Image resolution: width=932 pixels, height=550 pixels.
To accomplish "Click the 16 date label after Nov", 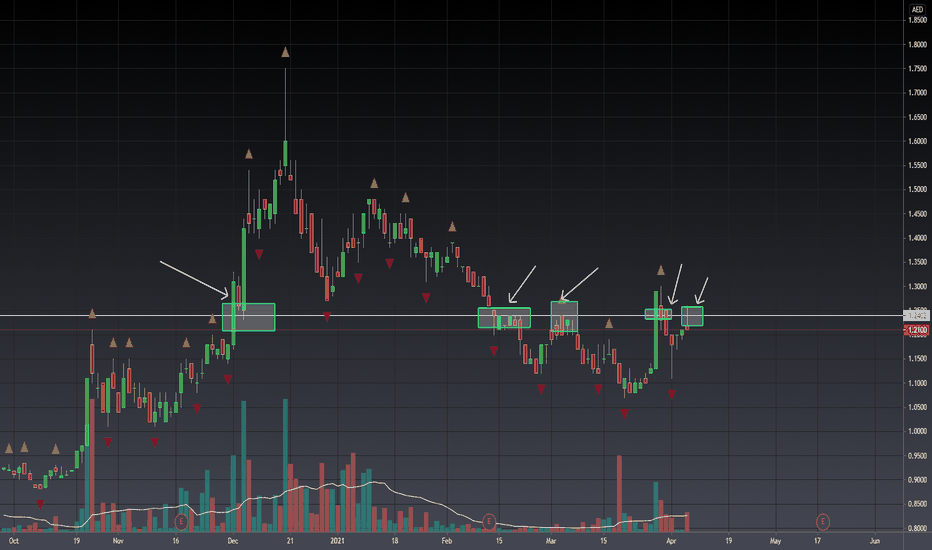I will pyautogui.click(x=175, y=541).
